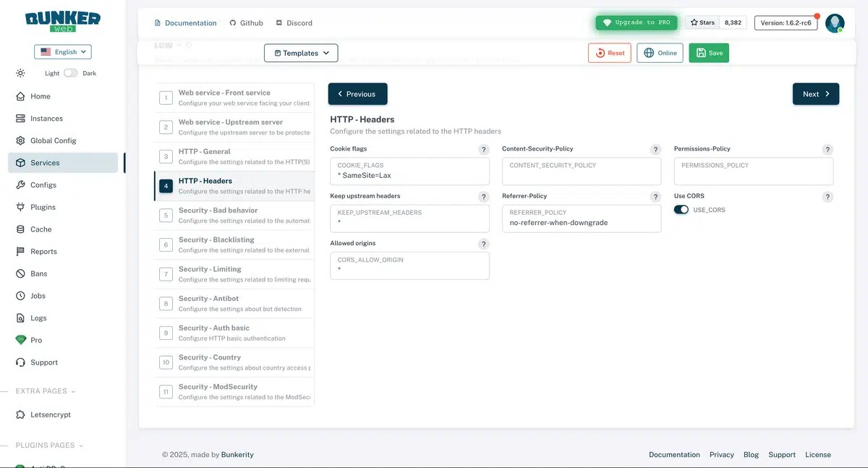This screenshot has height=468, width=868.
Task: Click the KEEP_UPSTREAM_HEADERS input field
Action: pos(409,218)
